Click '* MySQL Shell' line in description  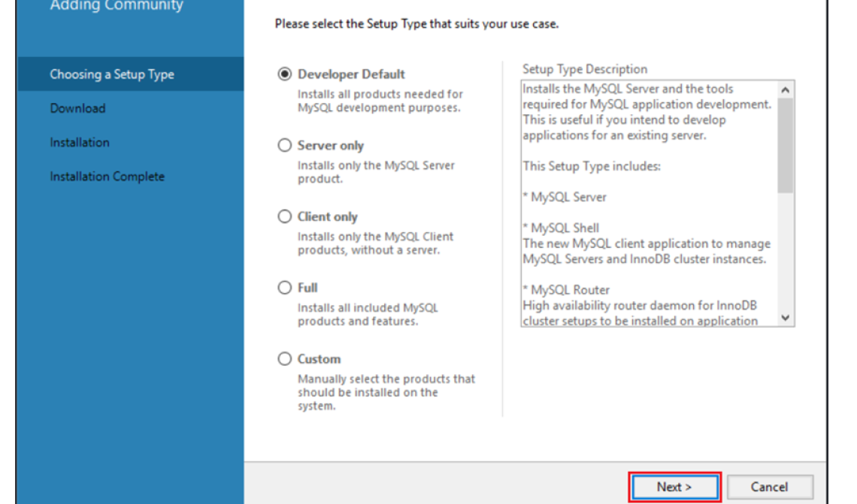[x=561, y=228]
